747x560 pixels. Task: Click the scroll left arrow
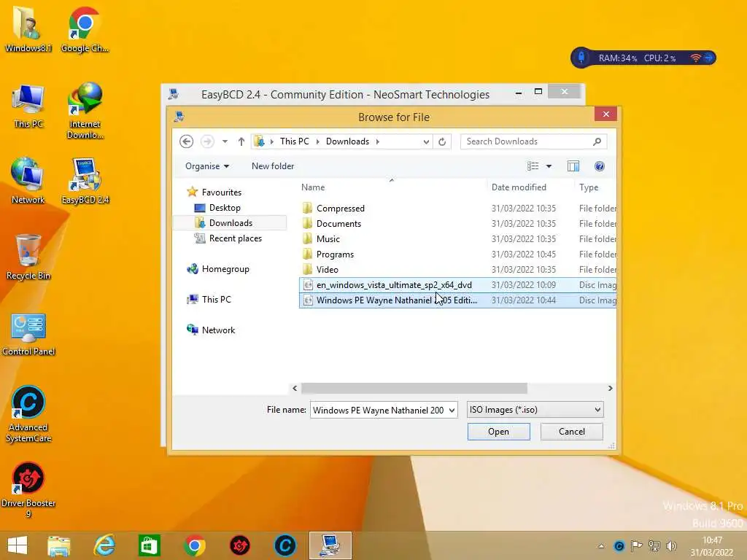click(x=295, y=389)
